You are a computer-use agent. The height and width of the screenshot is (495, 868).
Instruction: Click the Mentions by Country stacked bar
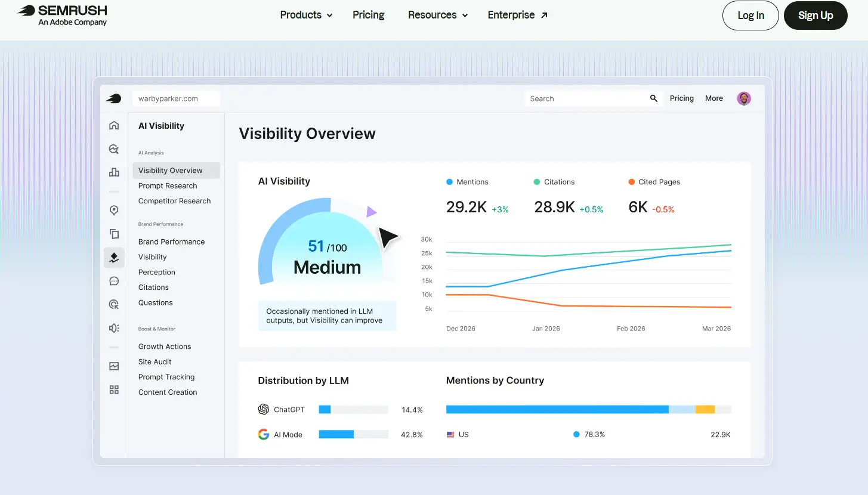coord(589,410)
